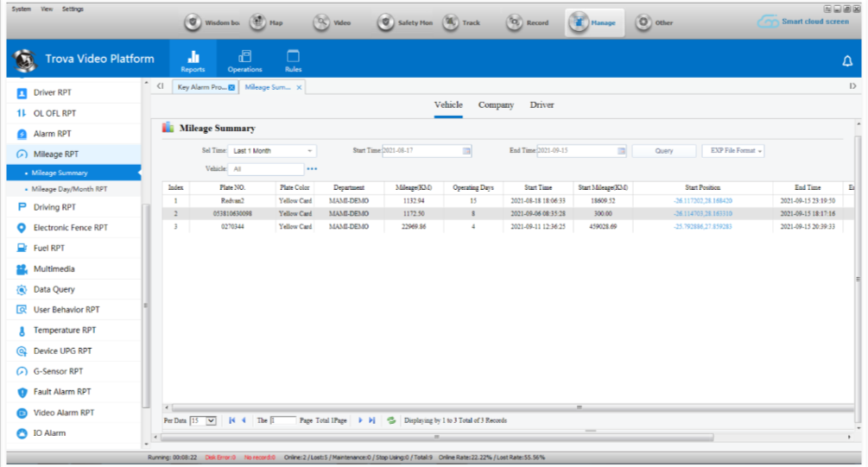Open the Operations section icon
868x467 pixels.
[x=244, y=59]
